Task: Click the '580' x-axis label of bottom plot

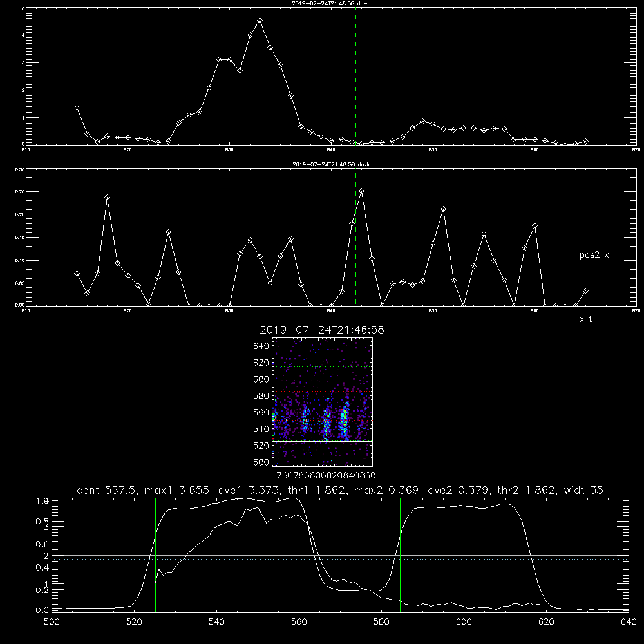Action: 381,622
